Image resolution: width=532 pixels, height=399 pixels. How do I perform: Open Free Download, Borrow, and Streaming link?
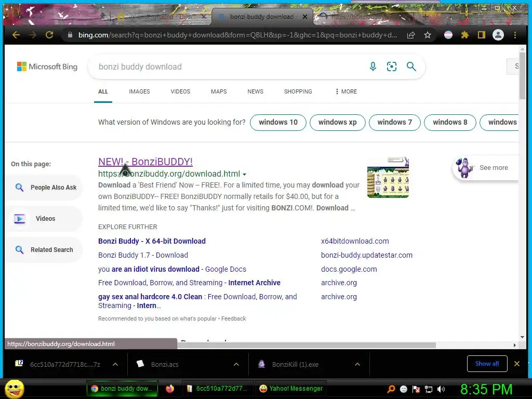189,283
